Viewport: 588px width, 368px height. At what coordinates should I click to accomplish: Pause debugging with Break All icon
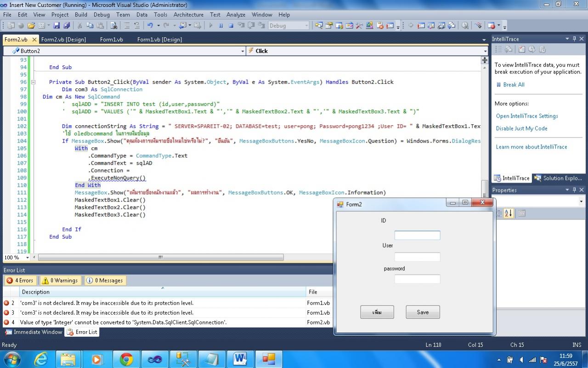[221, 26]
